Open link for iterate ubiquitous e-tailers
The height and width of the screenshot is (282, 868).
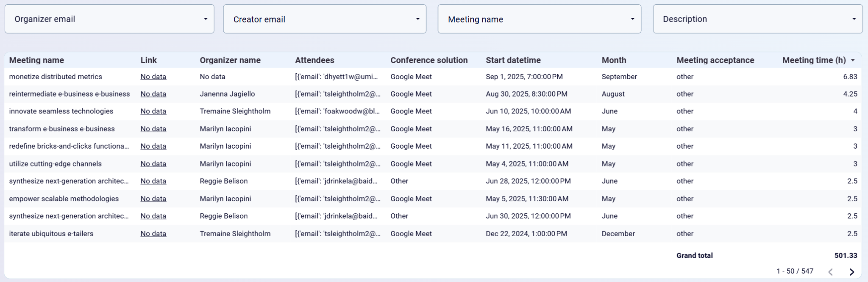pos(153,234)
